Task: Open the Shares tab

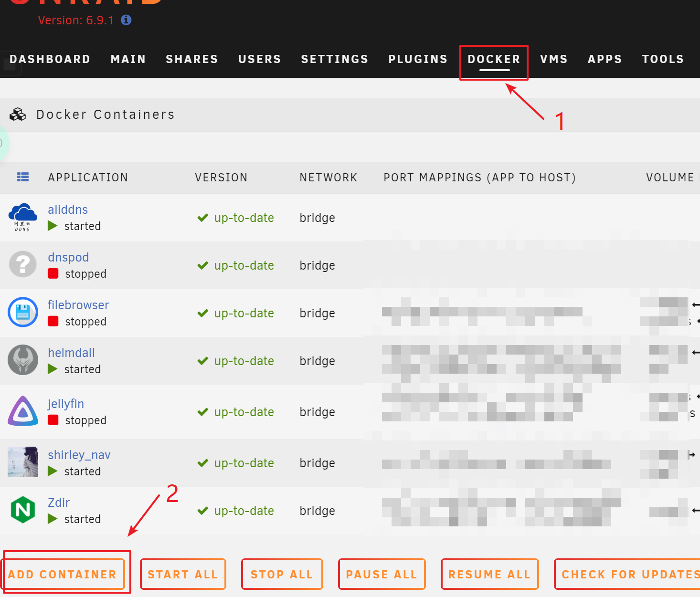Action: [192, 59]
